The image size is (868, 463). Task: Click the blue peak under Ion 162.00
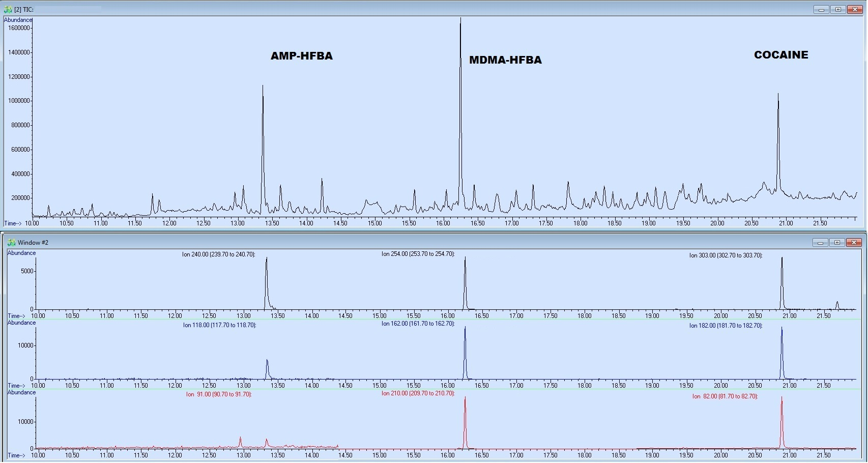coord(465,353)
